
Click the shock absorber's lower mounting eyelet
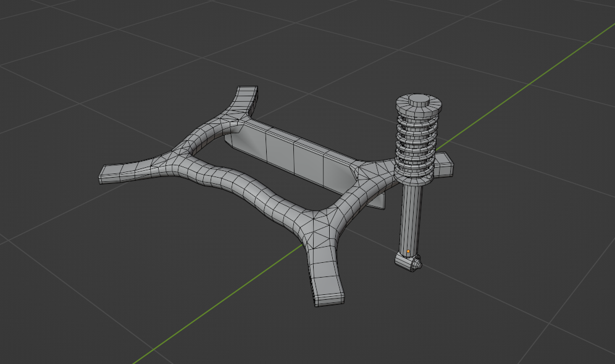click(x=408, y=262)
